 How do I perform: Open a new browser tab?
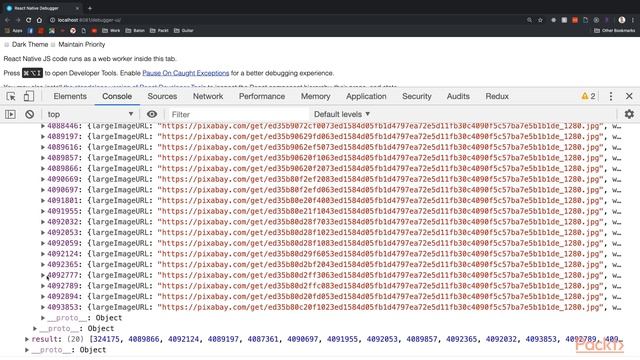click(x=90, y=8)
